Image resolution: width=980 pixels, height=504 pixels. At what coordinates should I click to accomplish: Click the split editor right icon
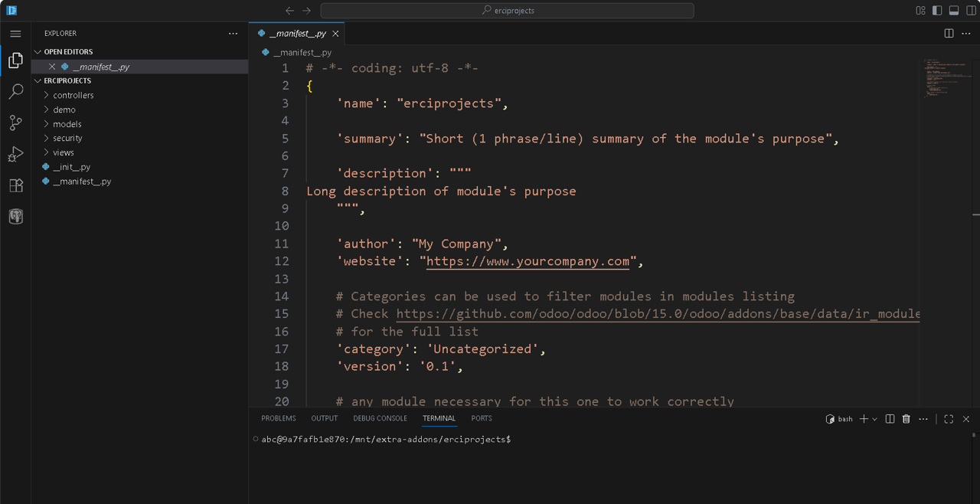[x=949, y=34]
